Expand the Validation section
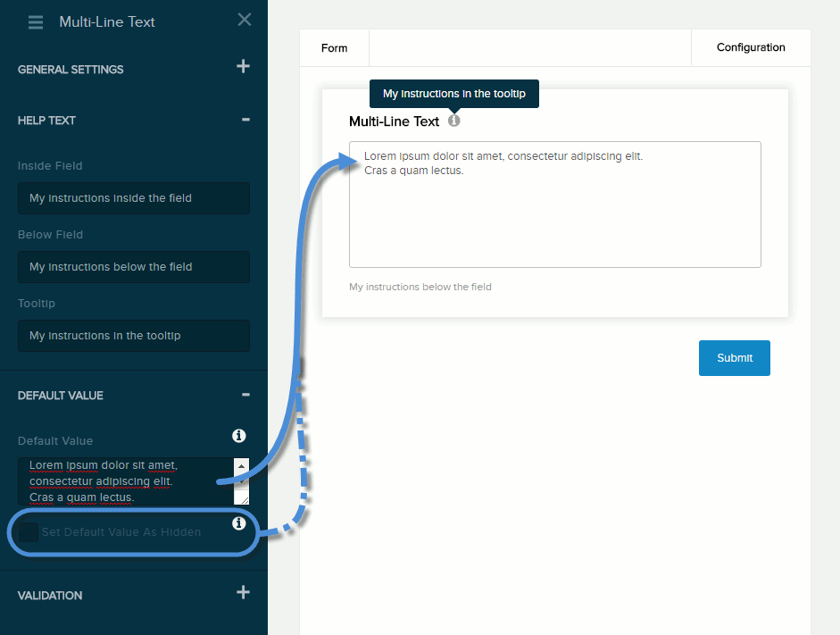 [243, 592]
